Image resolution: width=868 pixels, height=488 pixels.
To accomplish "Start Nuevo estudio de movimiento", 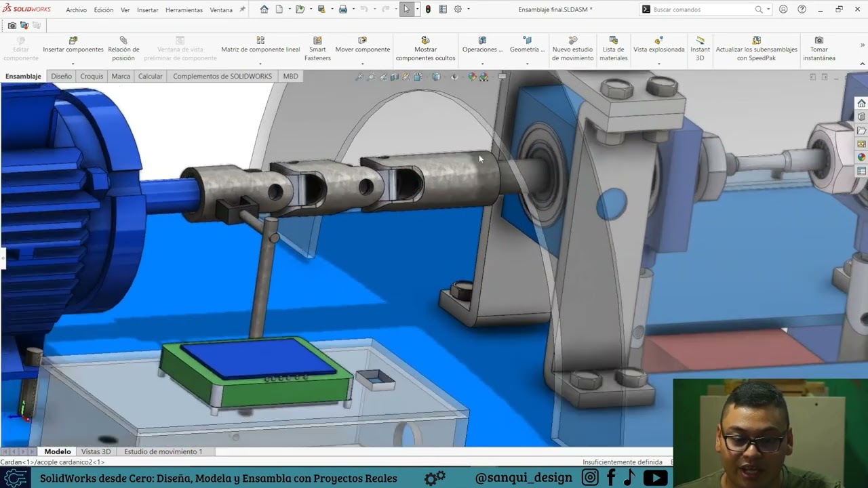I will pos(572,49).
